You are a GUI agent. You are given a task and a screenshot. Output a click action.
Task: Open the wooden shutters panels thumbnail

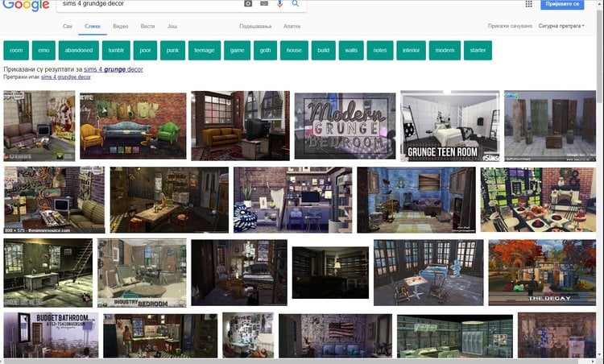pyautogui.click(x=550, y=126)
